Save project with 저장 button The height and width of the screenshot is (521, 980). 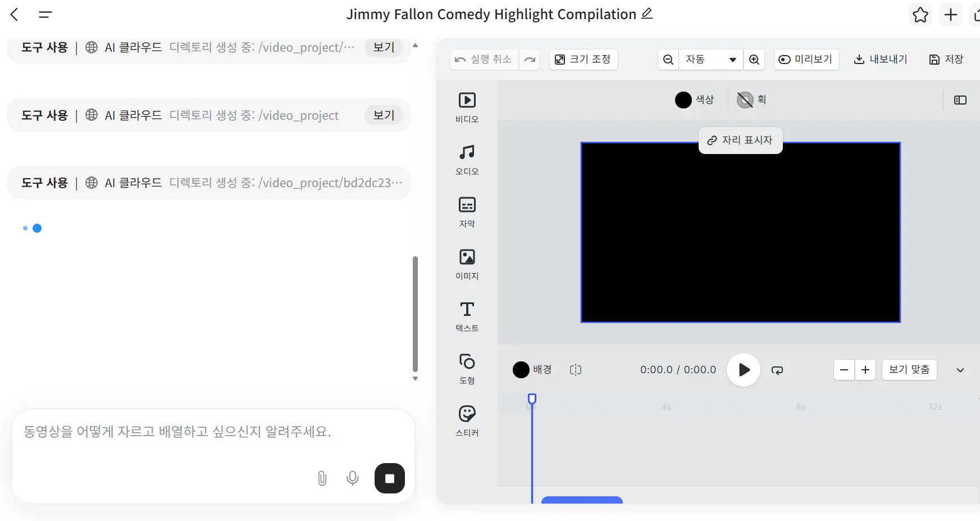tap(946, 60)
